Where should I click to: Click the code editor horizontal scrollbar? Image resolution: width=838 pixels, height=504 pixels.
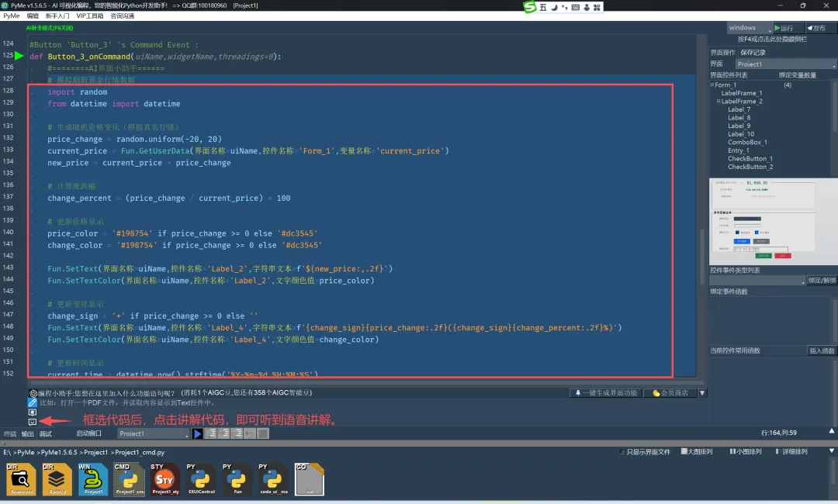pos(367,383)
